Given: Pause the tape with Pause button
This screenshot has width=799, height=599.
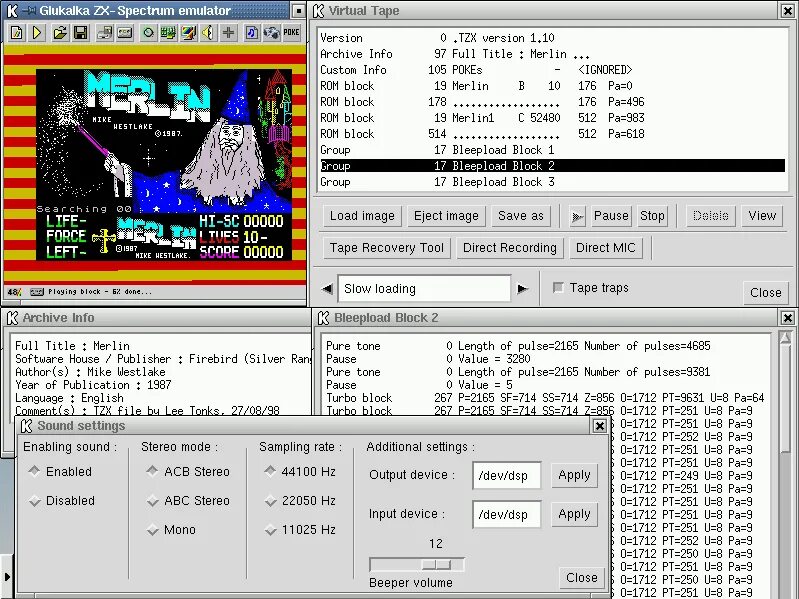Looking at the screenshot, I should tap(611, 216).
